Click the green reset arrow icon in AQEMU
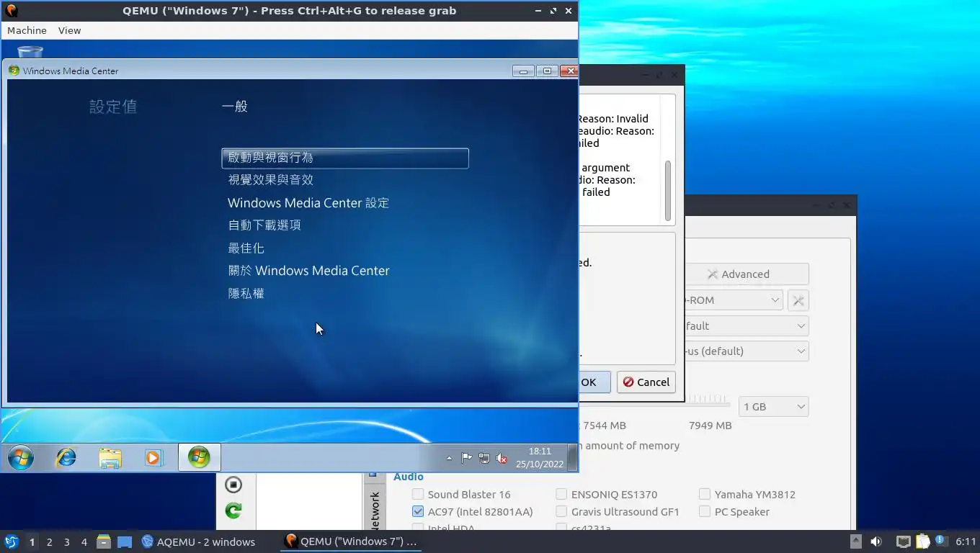 (233, 511)
